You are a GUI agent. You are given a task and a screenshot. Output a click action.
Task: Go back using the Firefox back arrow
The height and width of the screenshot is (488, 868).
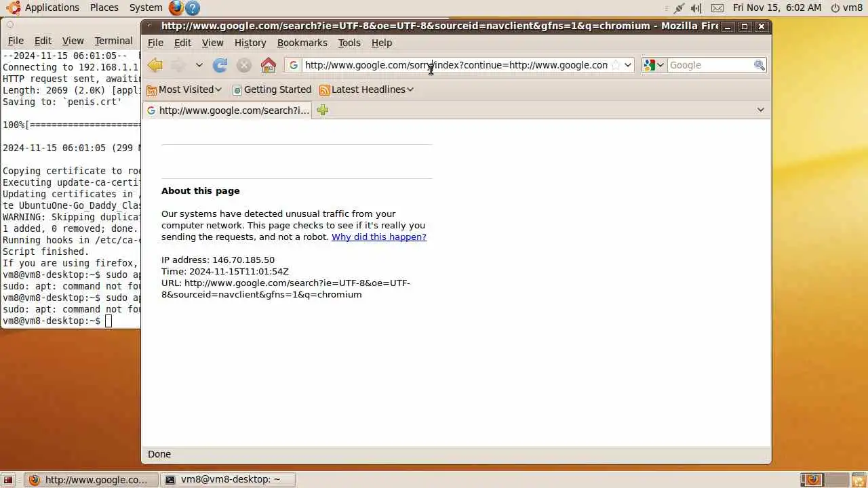[x=155, y=65]
